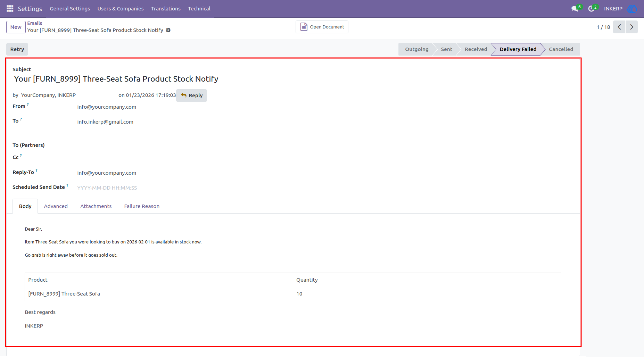Click the gear actions icon beside record title

(168, 30)
